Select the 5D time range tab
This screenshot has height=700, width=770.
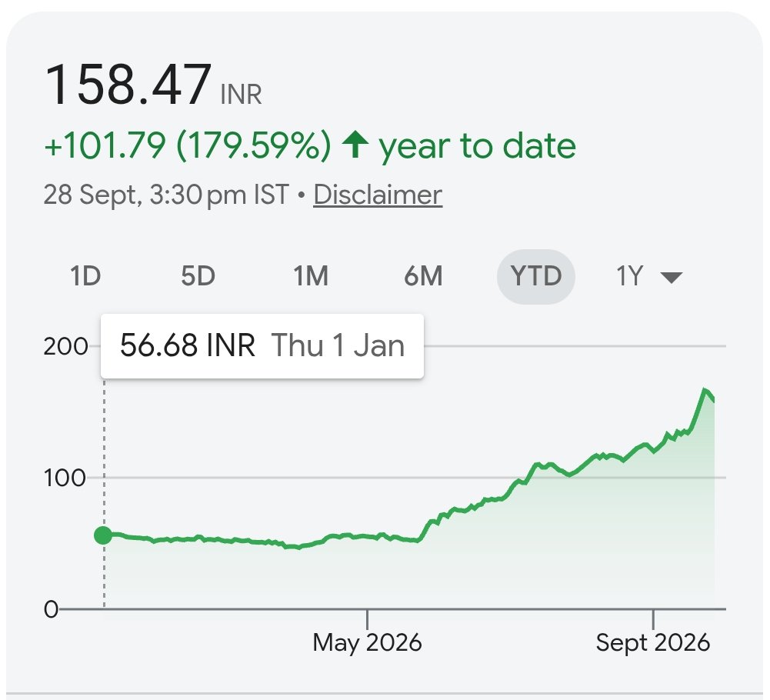pos(198,276)
